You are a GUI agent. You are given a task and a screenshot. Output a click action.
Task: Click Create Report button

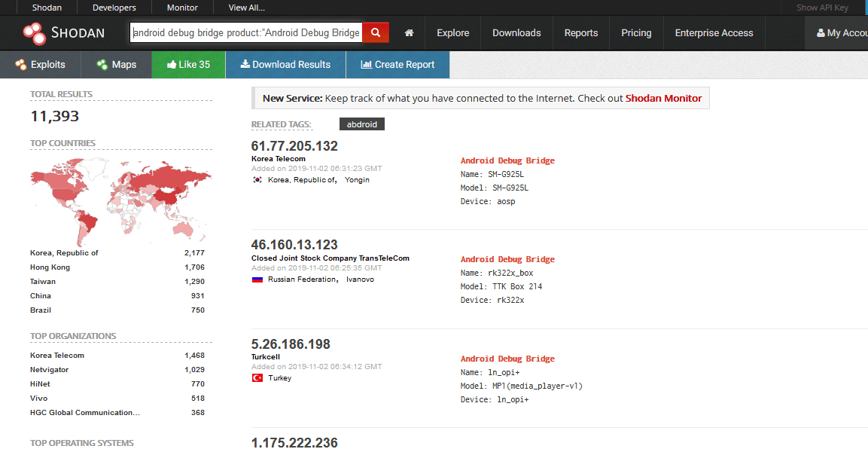(397, 65)
